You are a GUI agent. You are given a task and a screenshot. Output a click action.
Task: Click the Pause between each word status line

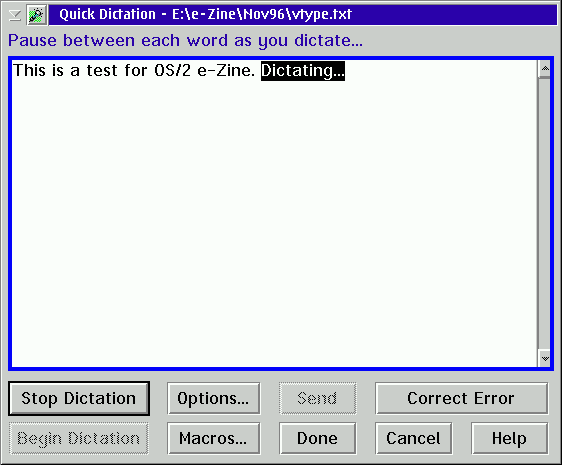coord(185,41)
